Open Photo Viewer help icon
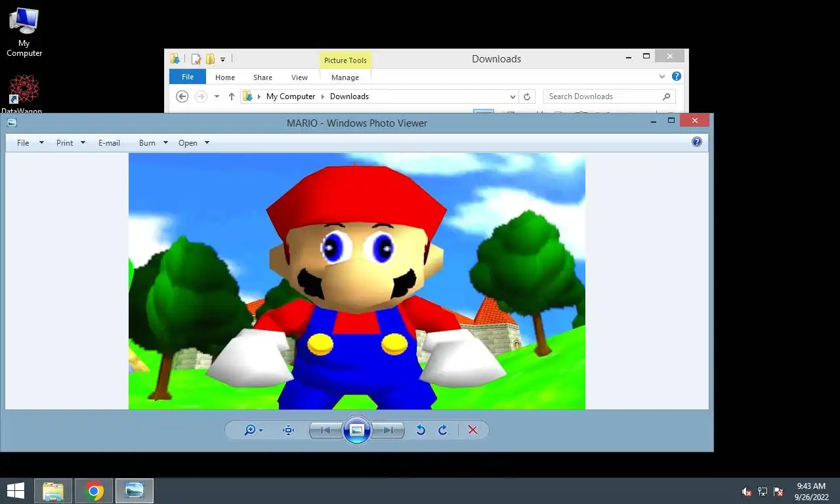The image size is (840, 504). pos(697,142)
